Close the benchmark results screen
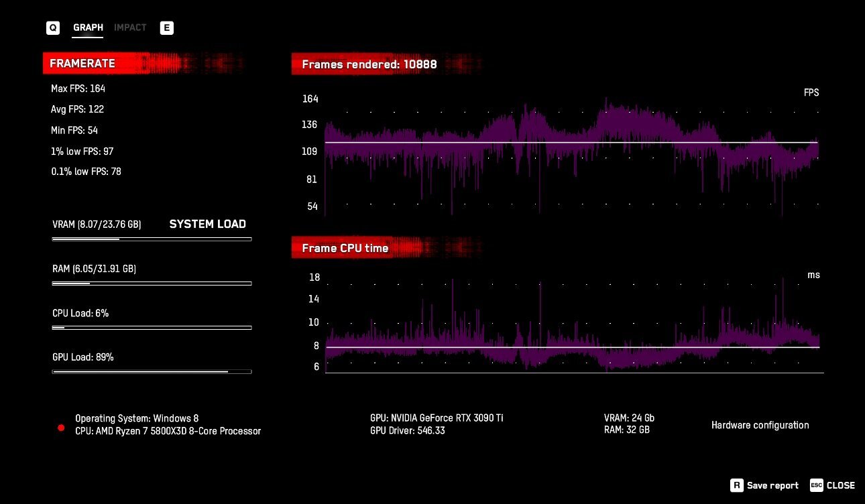Image resolution: width=865 pixels, height=504 pixels. (832, 485)
